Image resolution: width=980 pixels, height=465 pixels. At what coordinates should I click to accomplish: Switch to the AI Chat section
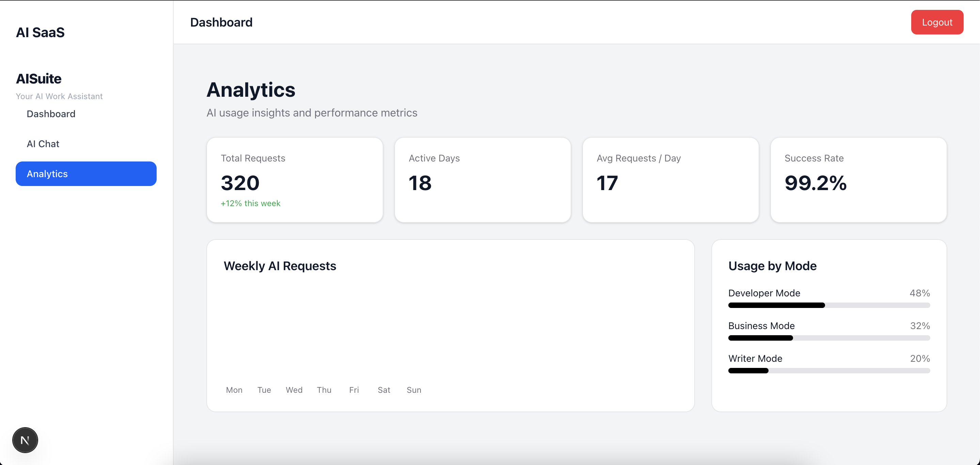point(43,143)
